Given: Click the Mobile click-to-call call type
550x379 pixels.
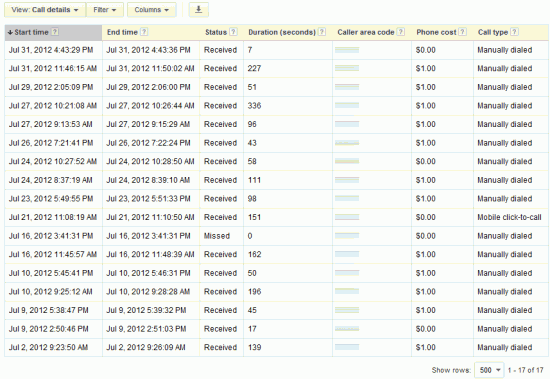Looking at the screenshot, I should 509,217.
